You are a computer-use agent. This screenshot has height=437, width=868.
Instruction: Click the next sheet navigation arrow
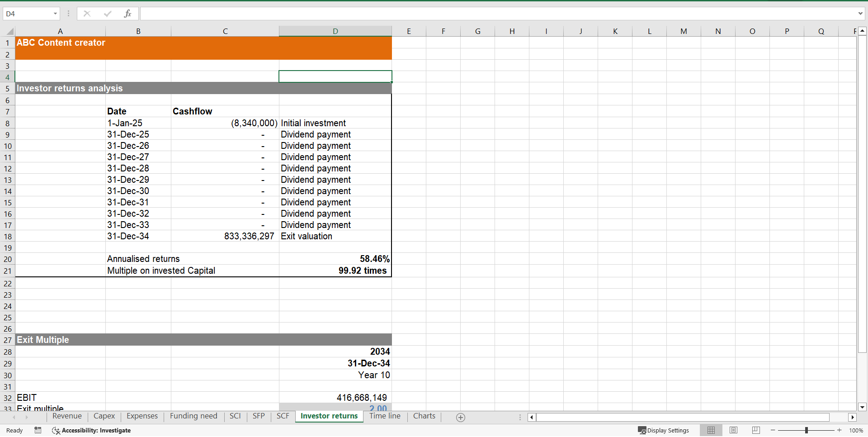(27, 417)
